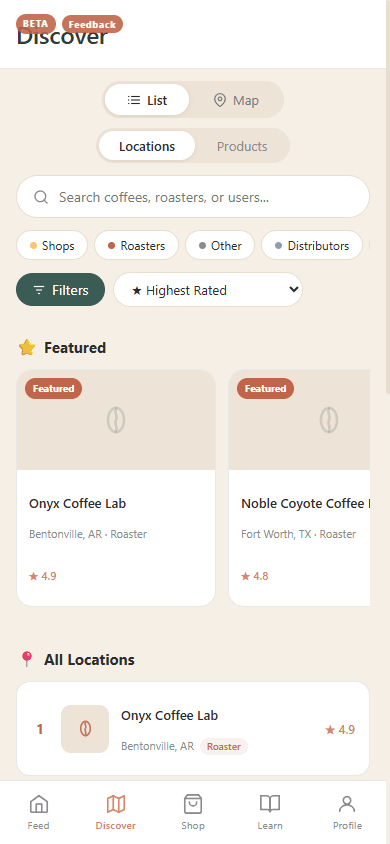390x844 pixels.
Task: Open Onyx Coffee Lab featured card title
Action: pos(77,504)
